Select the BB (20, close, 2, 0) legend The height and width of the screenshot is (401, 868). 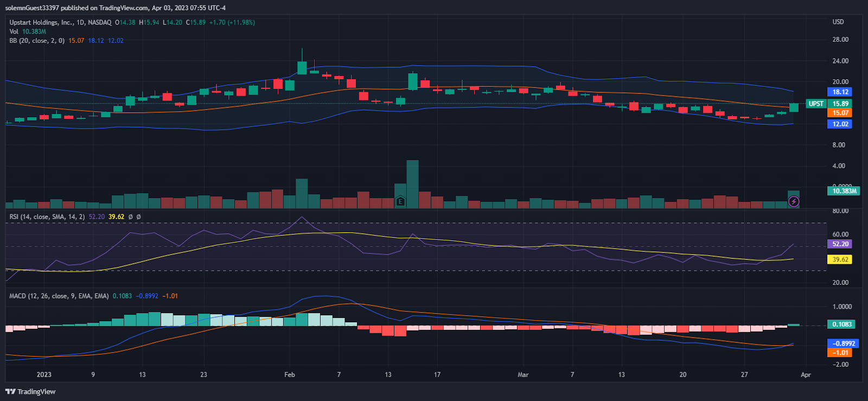click(37, 41)
